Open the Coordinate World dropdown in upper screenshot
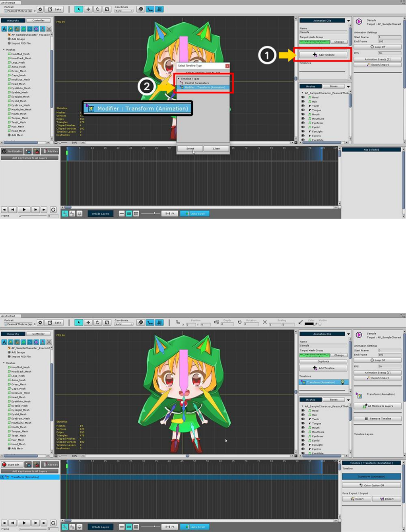 [x=124, y=11]
